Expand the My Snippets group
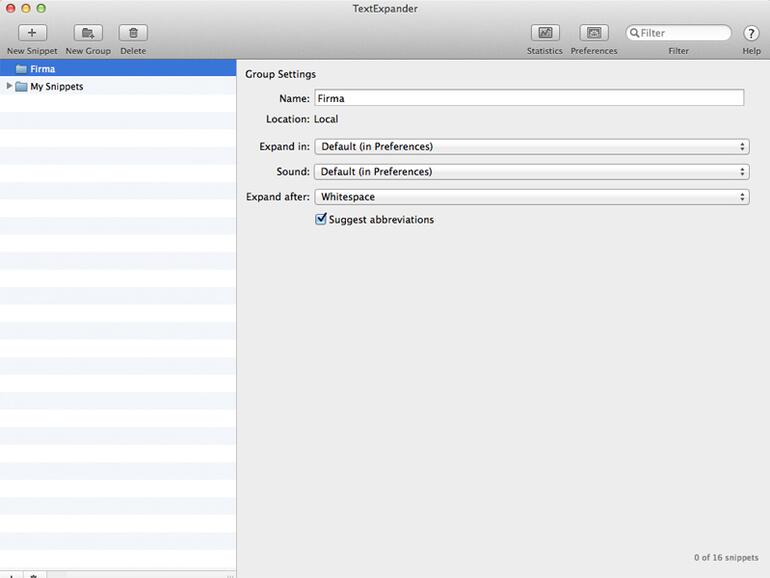The height and width of the screenshot is (578, 770). point(9,86)
